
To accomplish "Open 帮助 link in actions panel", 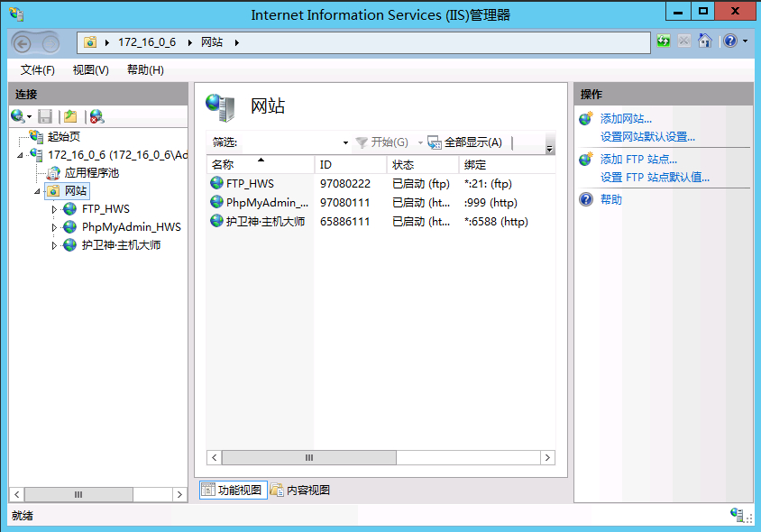I will click(611, 199).
